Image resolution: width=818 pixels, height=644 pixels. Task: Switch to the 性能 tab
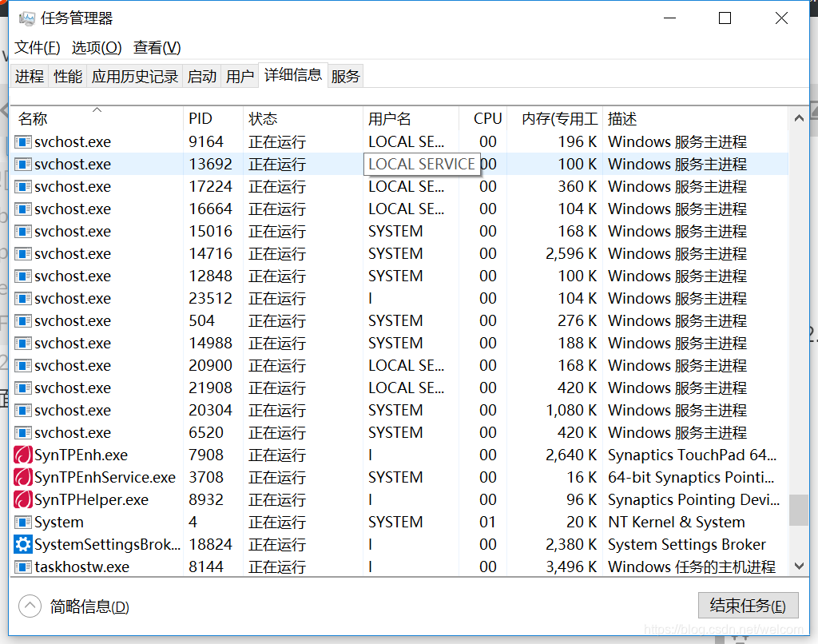point(68,76)
